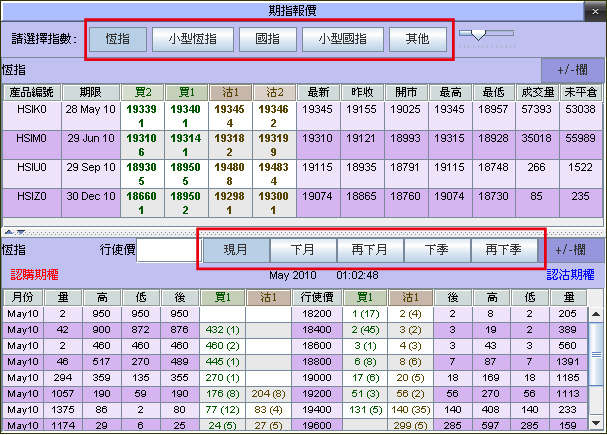607x435 pixels.
Task: Collapse panel with the up arrow splitter icon
Action: click(x=9, y=232)
